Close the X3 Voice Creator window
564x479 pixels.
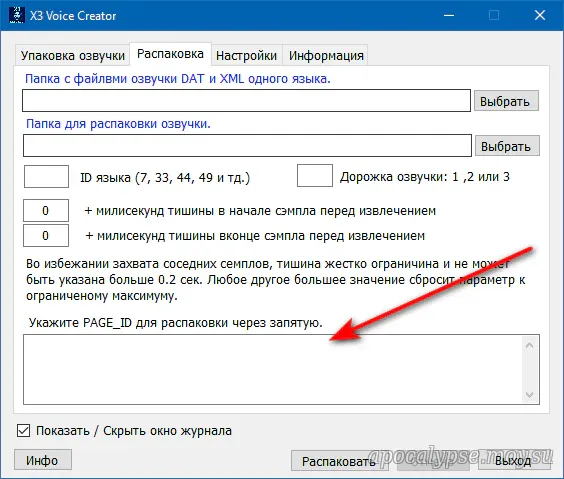tap(540, 15)
